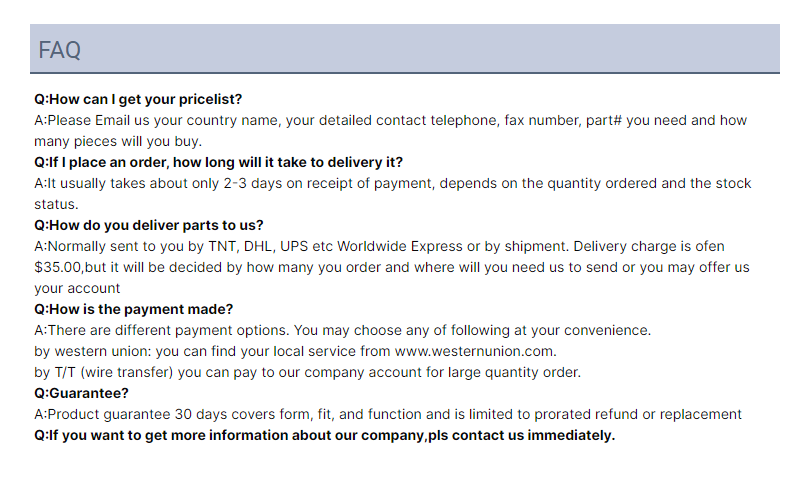Click the "by western union" text
The image size is (803, 503).
point(92,351)
